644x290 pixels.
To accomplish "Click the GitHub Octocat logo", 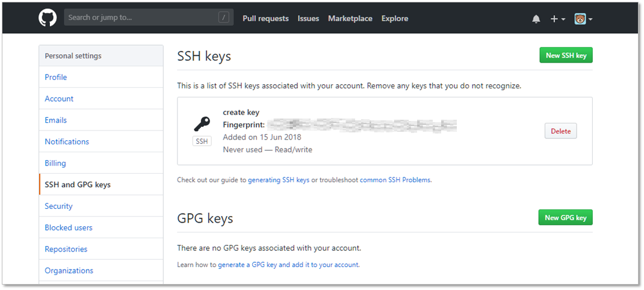I will click(x=48, y=18).
